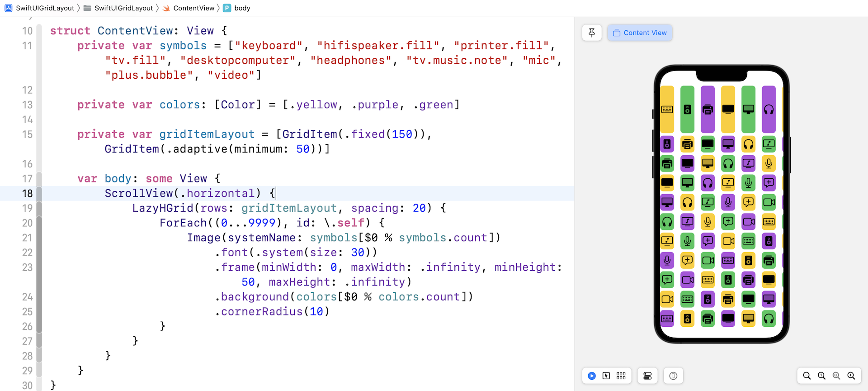This screenshot has height=391, width=868.
Task: Select the Content View preview button
Action: [x=640, y=33]
